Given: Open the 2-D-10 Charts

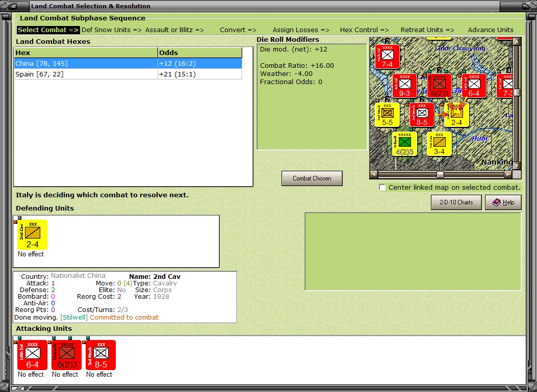Looking at the screenshot, I should 456,202.
